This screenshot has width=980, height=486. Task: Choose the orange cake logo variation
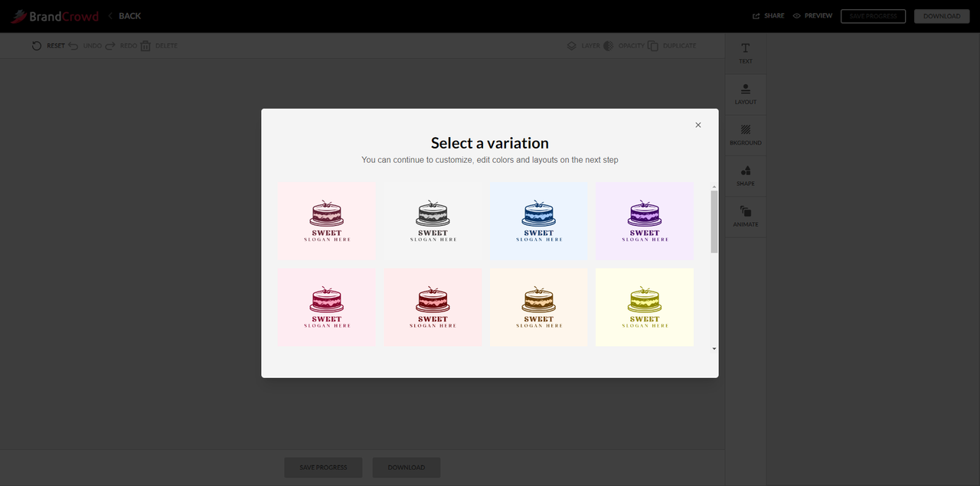538,307
